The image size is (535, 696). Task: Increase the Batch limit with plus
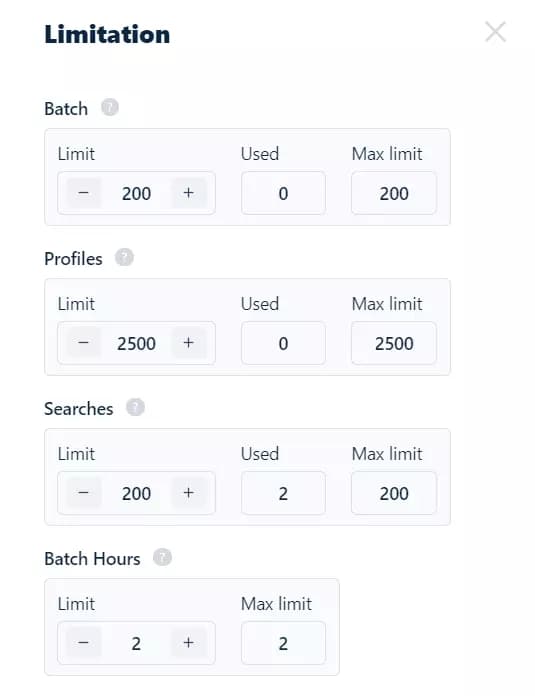(189, 193)
